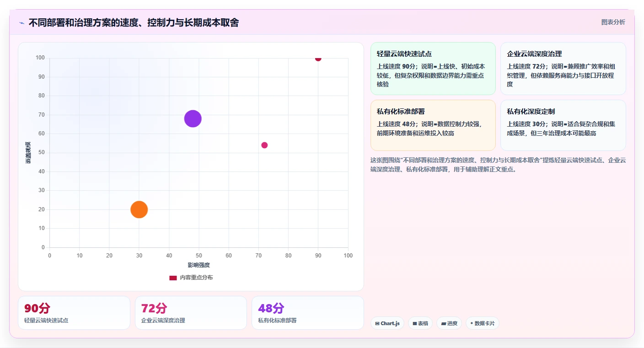Click the 影响强度 x-axis label
644x348 pixels.
[x=199, y=265]
